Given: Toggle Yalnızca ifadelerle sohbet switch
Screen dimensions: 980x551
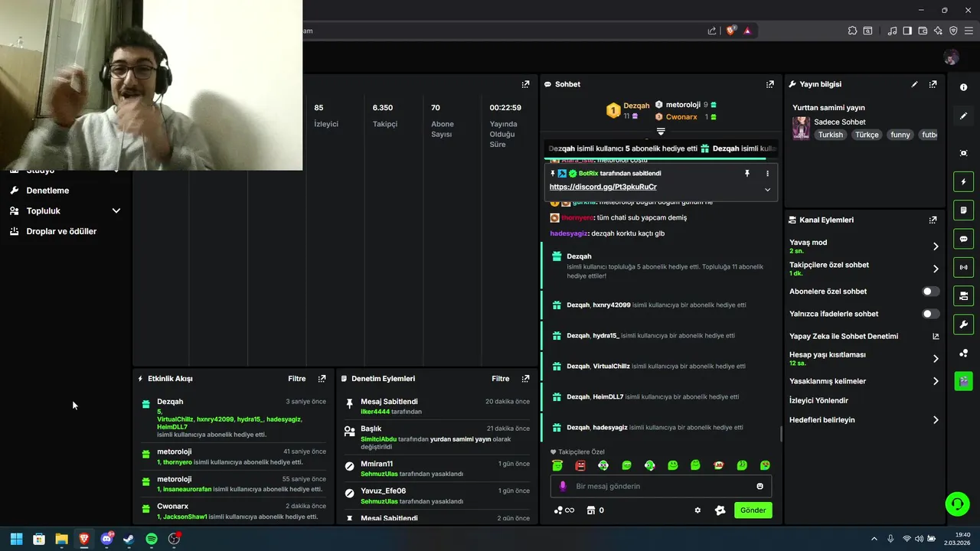Looking at the screenshot, I should click(x=930, y=314).
